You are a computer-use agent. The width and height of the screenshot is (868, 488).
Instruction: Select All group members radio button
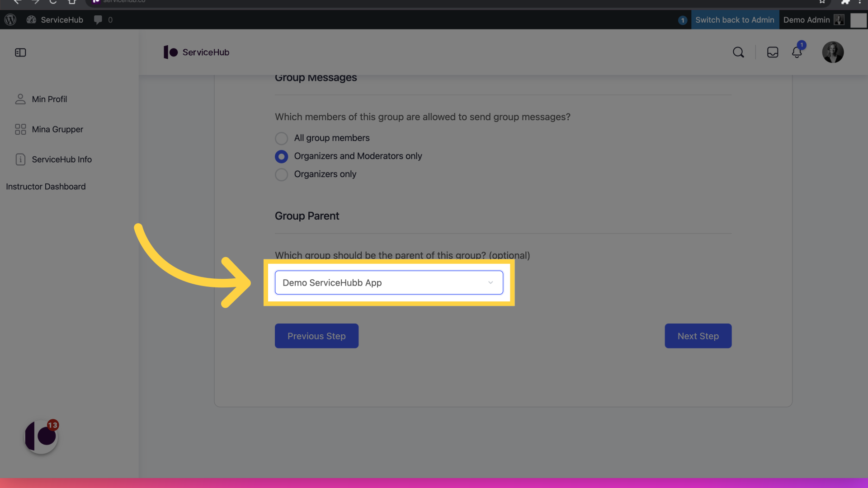click(281, 138)
